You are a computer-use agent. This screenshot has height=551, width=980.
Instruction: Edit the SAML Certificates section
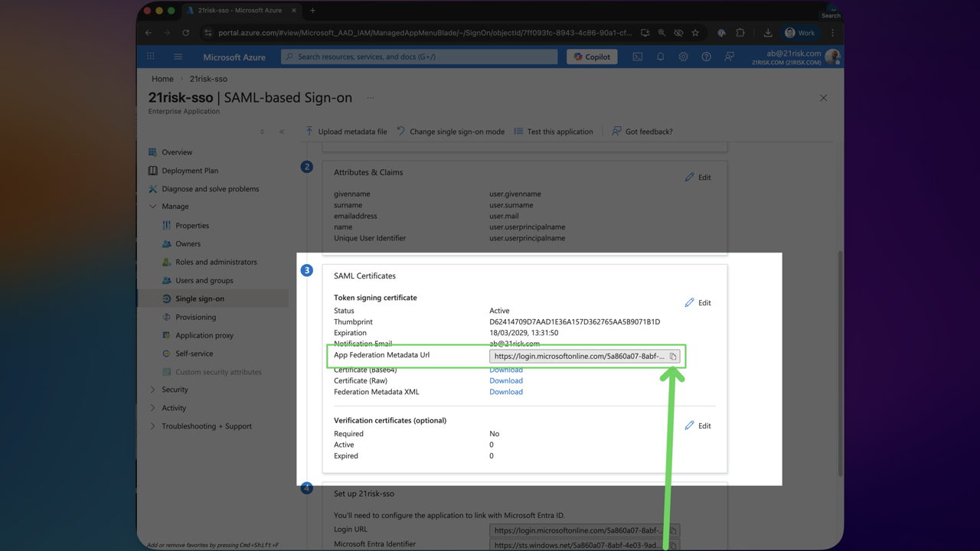coord(697,302)
